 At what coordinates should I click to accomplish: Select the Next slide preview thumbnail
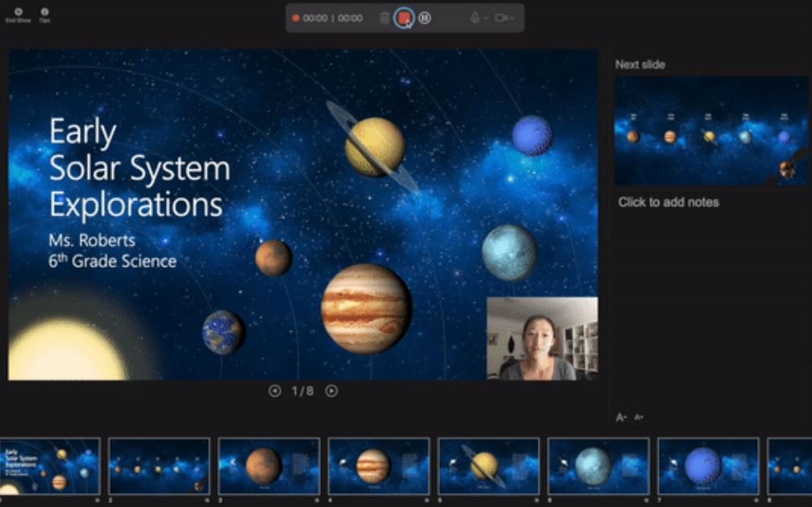click(711, 131)
